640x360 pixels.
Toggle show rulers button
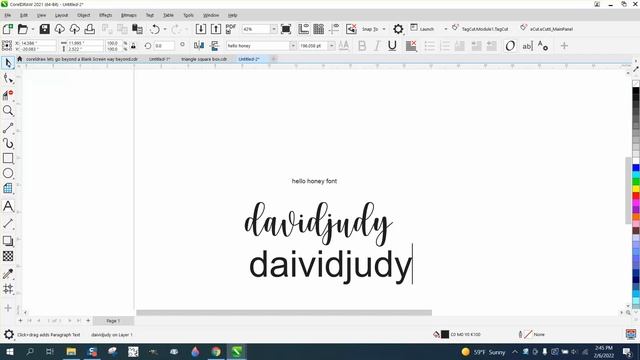[x=304, y=29]
